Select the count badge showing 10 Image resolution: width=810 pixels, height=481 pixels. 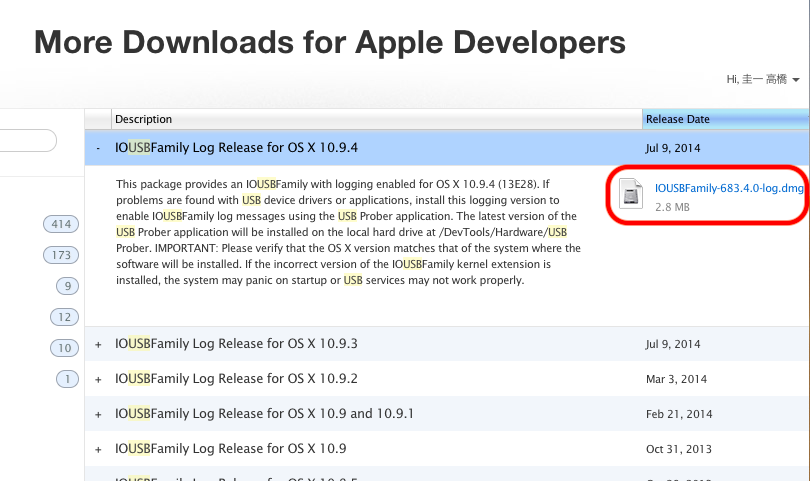(64, 348)
